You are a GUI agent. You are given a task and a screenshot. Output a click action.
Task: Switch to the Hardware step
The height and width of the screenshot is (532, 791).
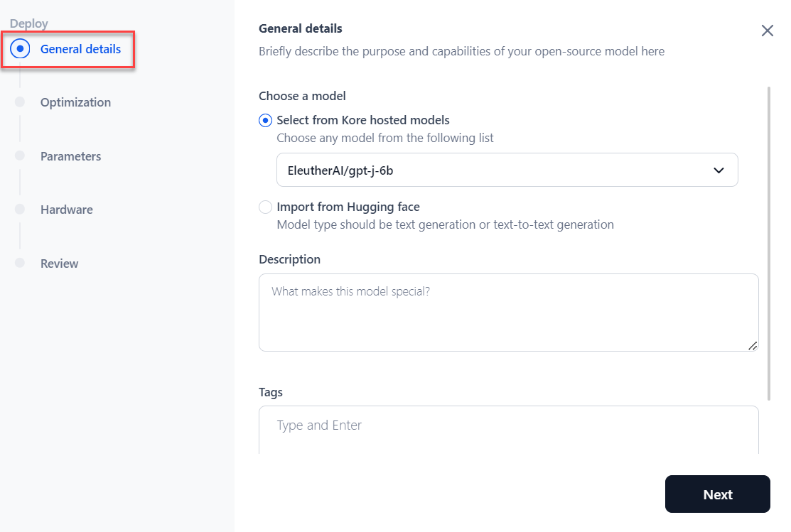pos(66,210)
